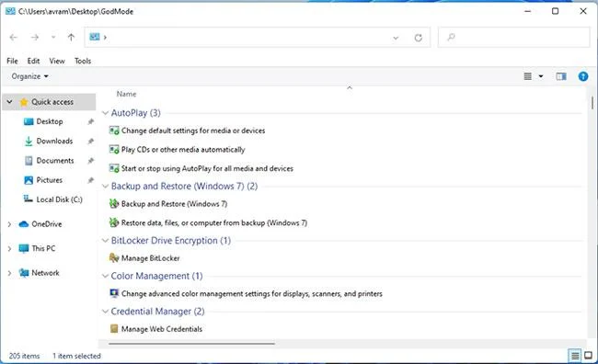The width and height of the screenshot is (598, 364).
Task: Sort by the Name column header
Action: click(x=126, y=94)
